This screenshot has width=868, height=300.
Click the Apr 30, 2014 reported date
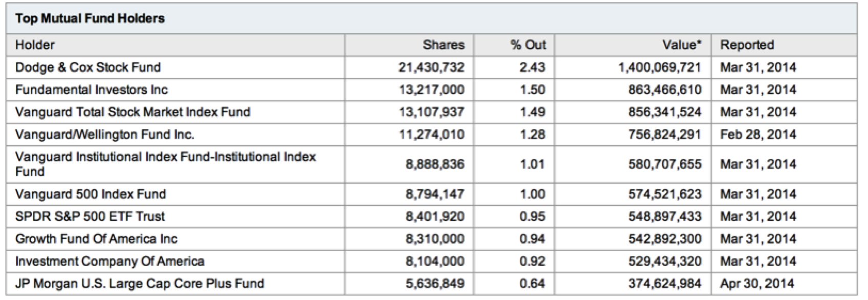pyautogui.click(x=757, y=284)
